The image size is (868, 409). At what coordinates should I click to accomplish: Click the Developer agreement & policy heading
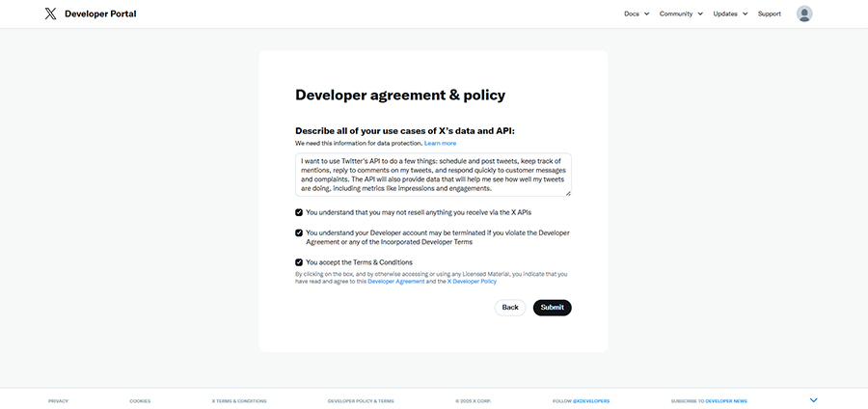click(400, 95)
